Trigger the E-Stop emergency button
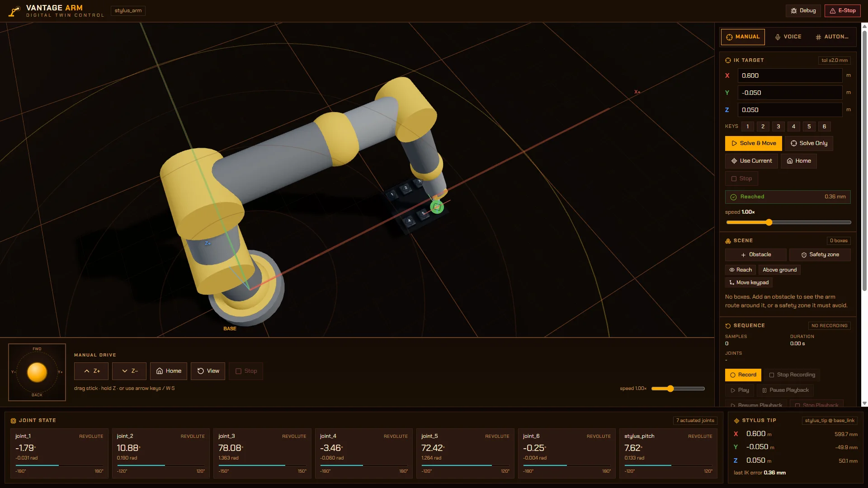The height and width of the screenshot is (488, 868). click(x=842, y=10)
